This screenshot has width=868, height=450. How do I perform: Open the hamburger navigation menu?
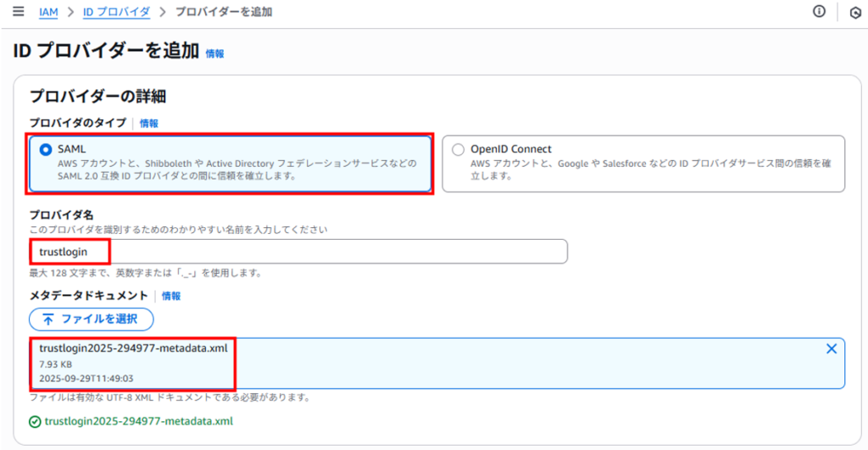[x=19, y=13]
